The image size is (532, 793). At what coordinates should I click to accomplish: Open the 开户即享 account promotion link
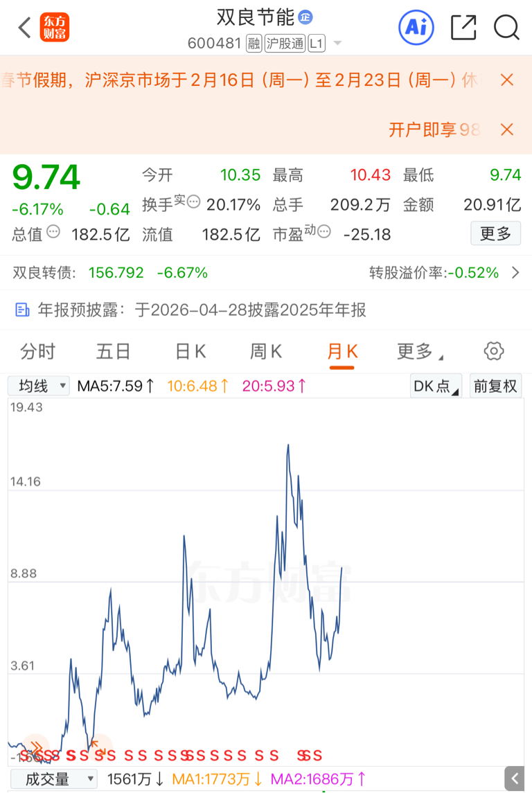(x=434, y=130)
